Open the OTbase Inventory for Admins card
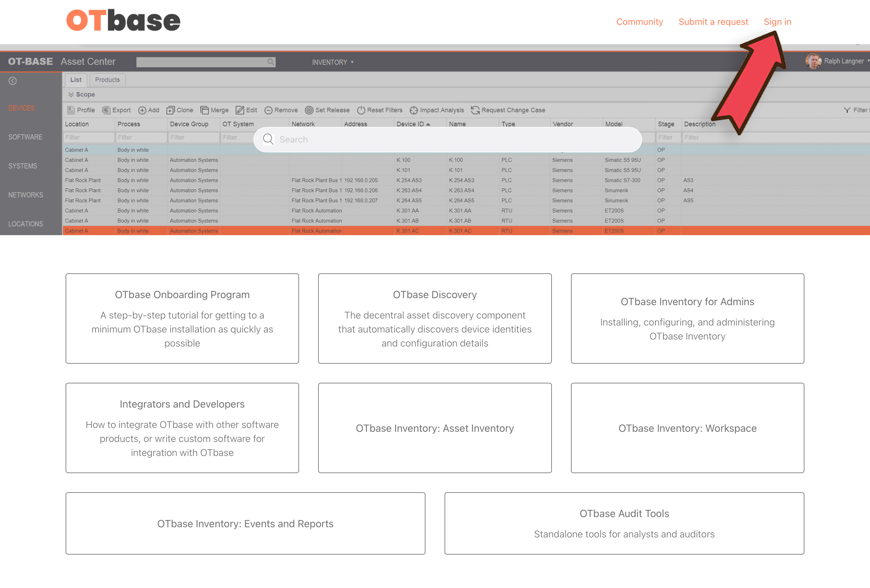This screenshot has width=870, height=588. click(687, 318)
